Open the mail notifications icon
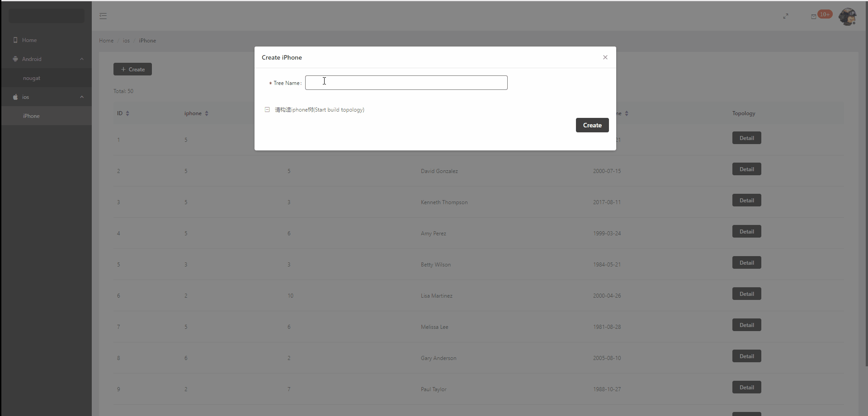This screenshot has width=868, height=416. (814, 17)
